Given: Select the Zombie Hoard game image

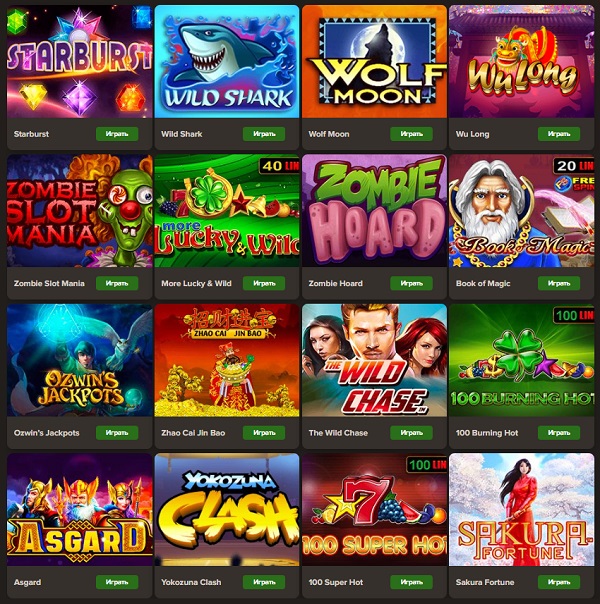Looking at the screenshot, I should (374, 211).
